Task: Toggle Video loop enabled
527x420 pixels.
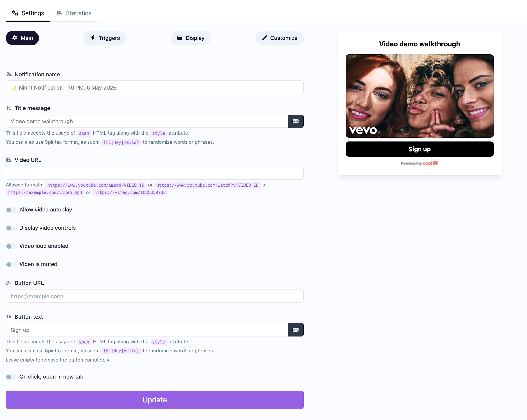Action: click(x=11, y=246)
